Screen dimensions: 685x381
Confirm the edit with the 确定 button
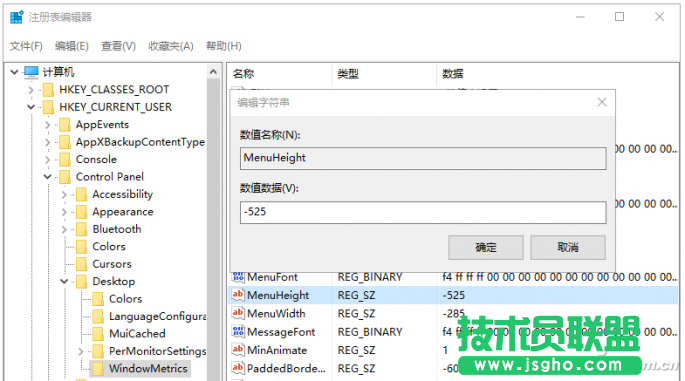[486, 247]
